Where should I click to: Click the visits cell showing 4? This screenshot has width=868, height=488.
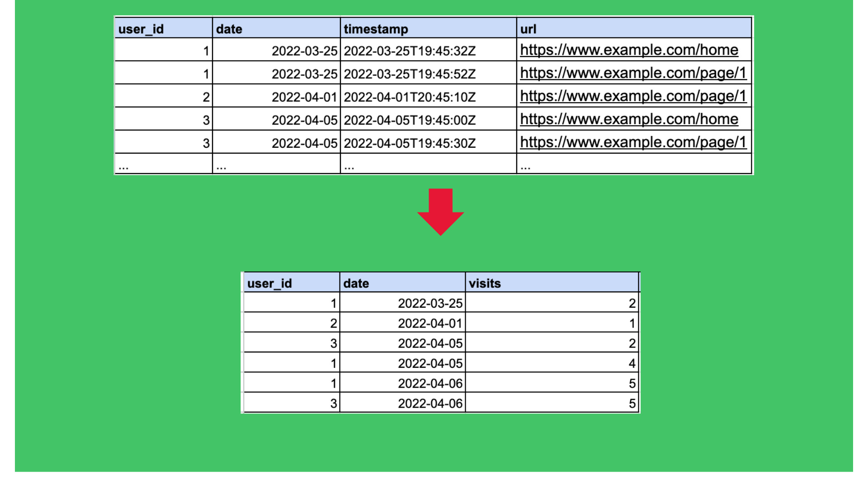point(632,363)
